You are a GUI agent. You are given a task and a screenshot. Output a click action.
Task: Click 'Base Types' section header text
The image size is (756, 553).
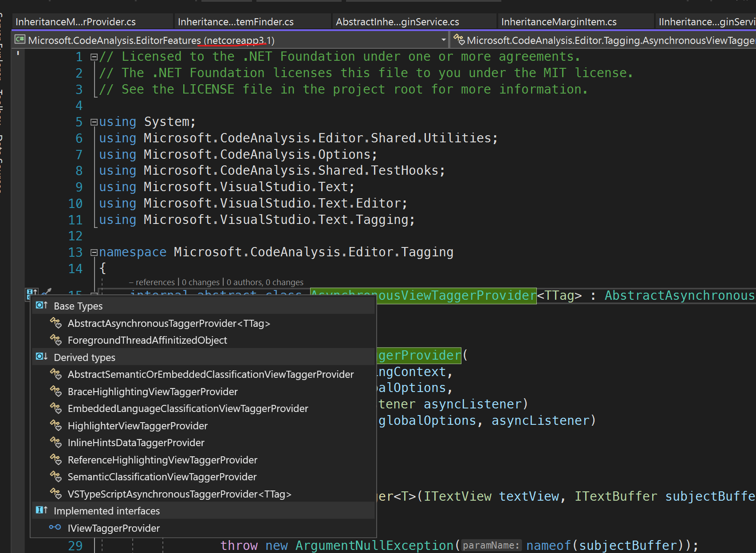point(78,306)
